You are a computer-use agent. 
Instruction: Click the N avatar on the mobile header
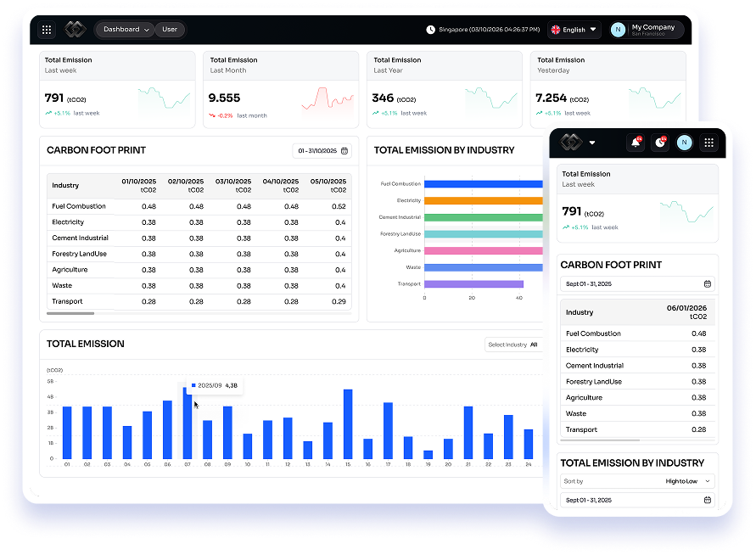coord(684,143)
